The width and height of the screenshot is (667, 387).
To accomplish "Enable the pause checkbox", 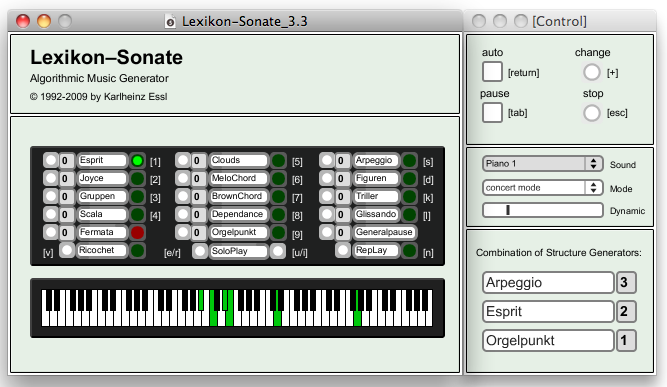I will click(x=492, y=113).
